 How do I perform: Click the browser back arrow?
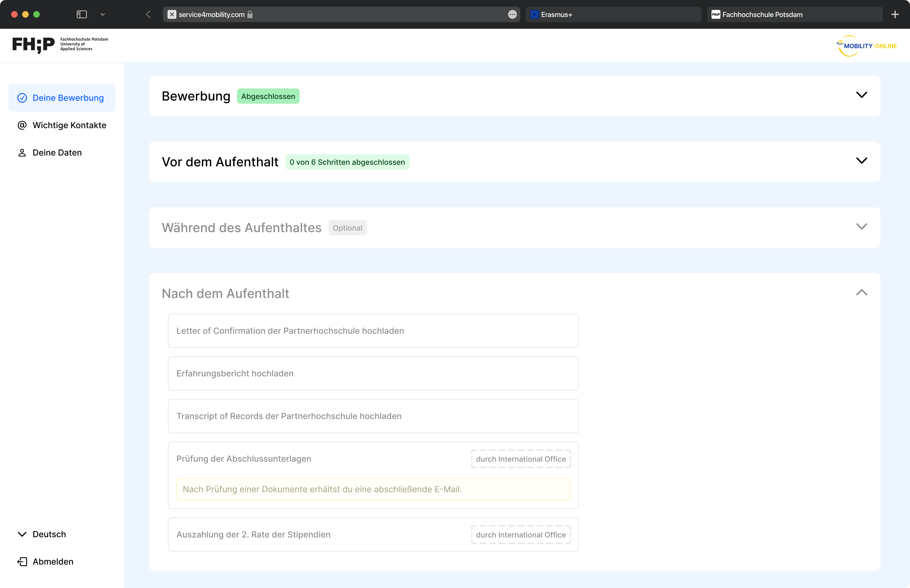(x=148, y=14)
